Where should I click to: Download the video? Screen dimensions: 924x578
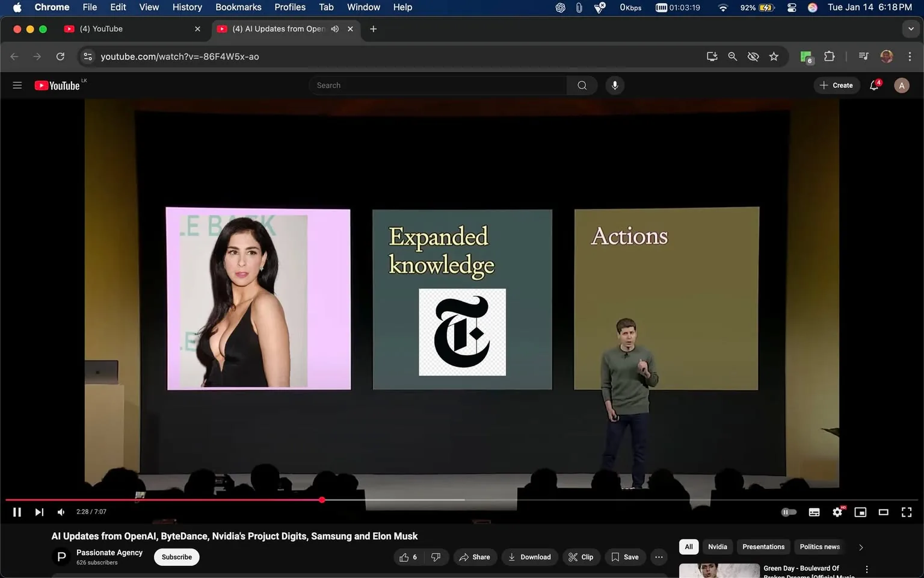[x=529, y=557]
